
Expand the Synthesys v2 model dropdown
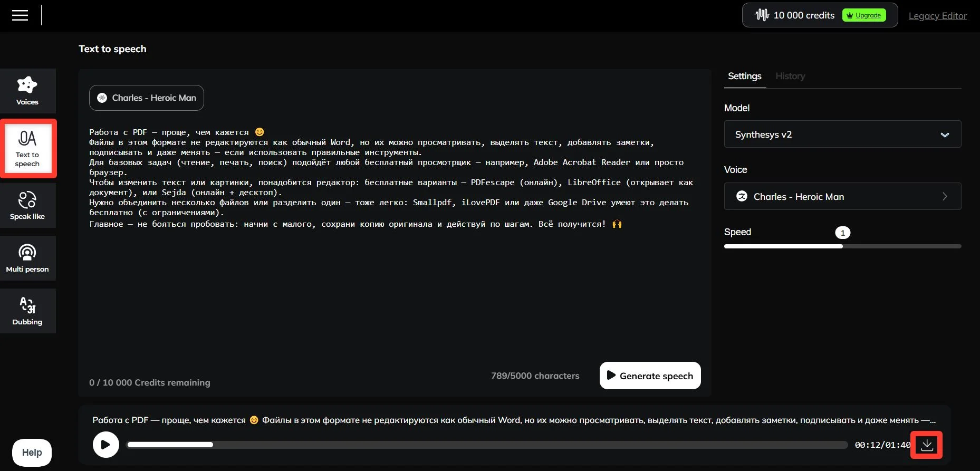842,134
